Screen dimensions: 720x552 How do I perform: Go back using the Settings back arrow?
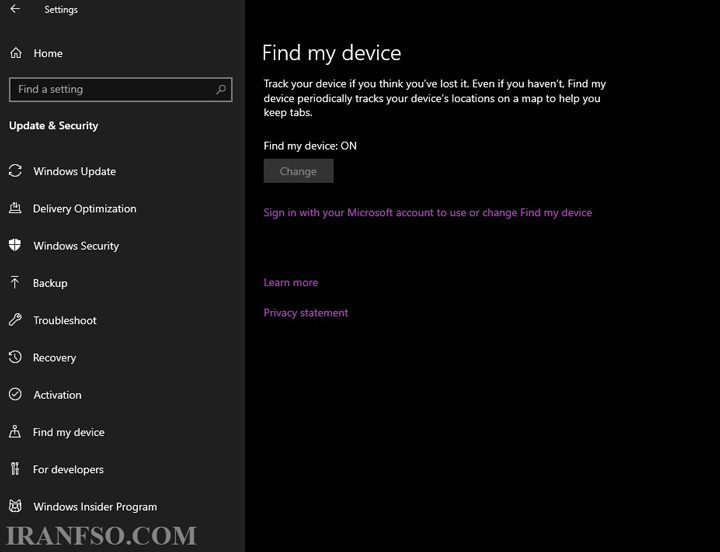click(x=15, y=9)
